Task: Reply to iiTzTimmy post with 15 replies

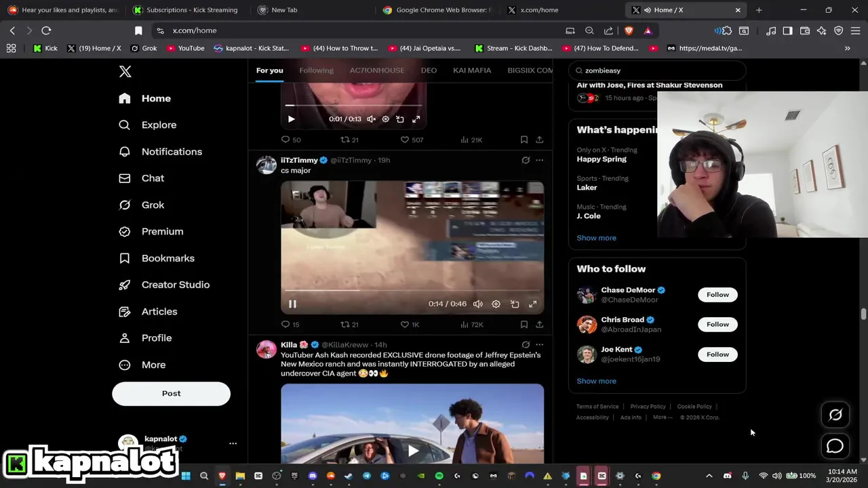Action: tap(290, 325)
